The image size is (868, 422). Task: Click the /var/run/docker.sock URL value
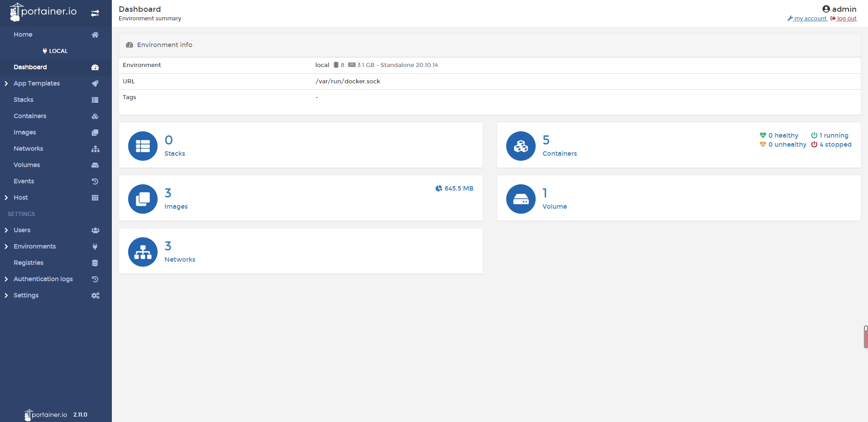(x=348, y=82)
